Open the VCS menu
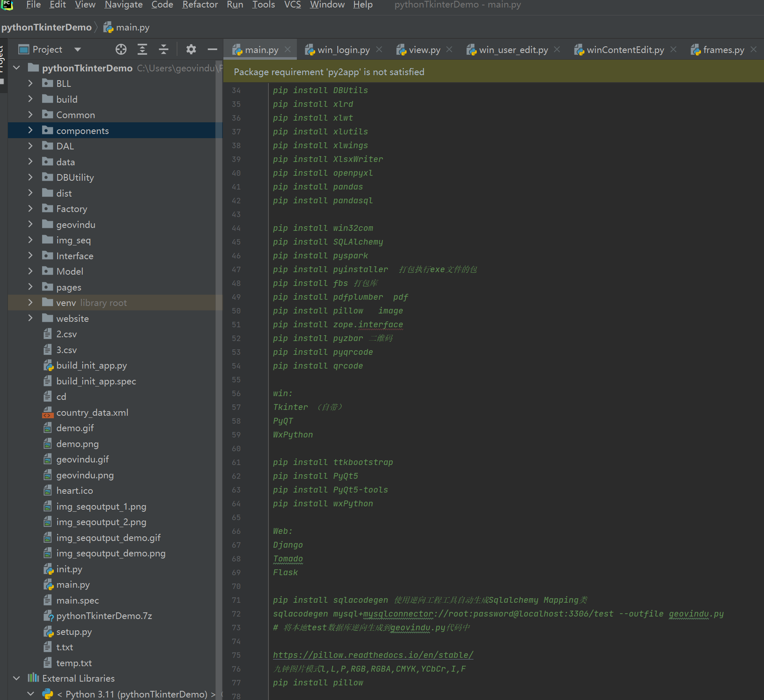The height and width of the screenshot is (700, 764). (292, 5)
